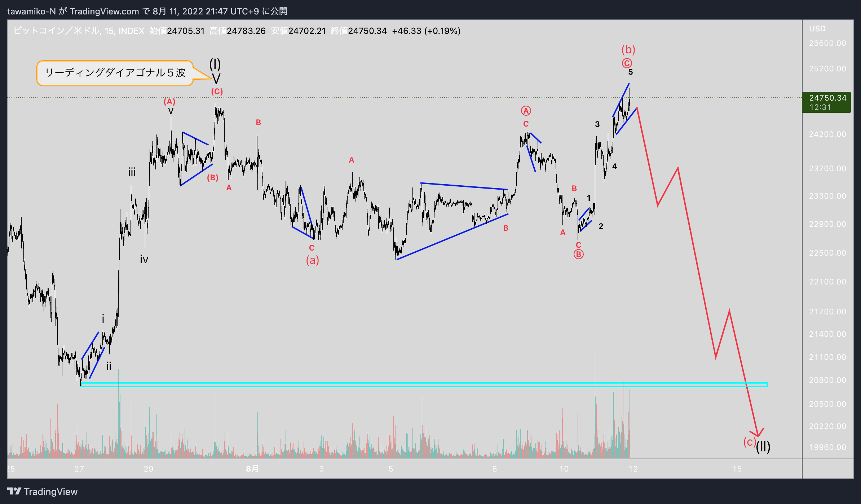This screenshot has height=504, width=861.
Task: Click the 19960.00 price axis label
Action: pyautogui.click(x=827, y=447)
